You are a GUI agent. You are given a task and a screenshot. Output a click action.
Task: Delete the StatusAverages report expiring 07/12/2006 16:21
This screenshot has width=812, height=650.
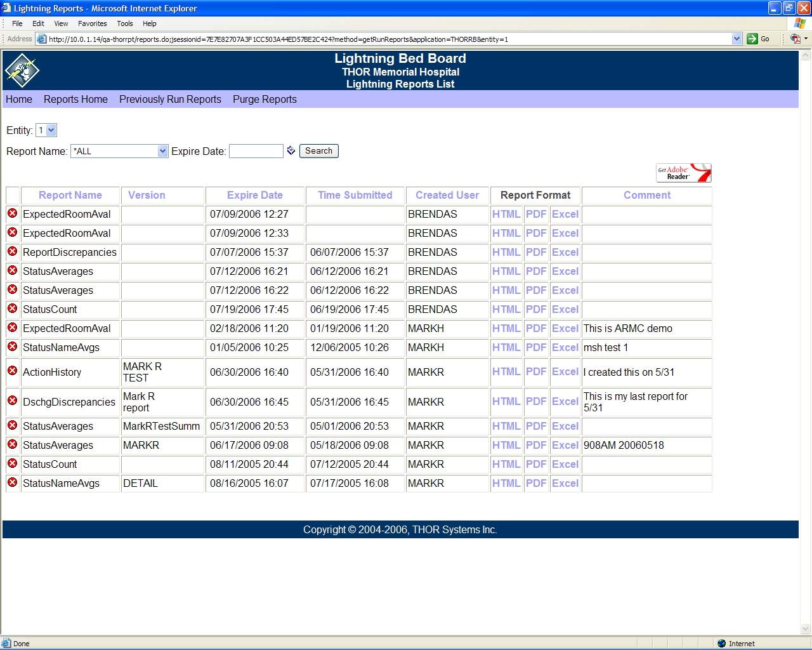(12, 270)
